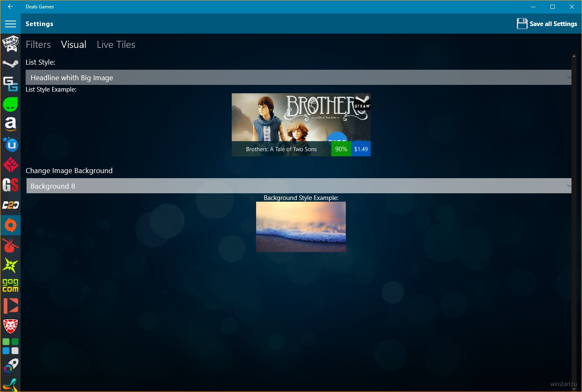Switch to the Live Tiles tab

tap(116, 45)
